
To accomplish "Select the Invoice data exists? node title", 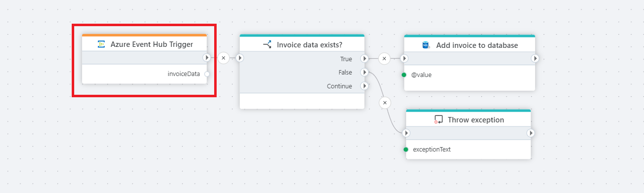I will tap(310, 45).
